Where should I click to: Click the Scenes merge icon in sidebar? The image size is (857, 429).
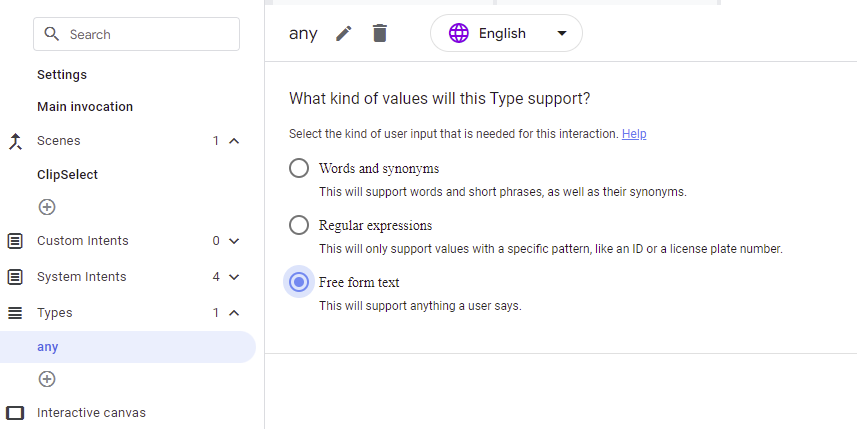[x=15, y=141]
